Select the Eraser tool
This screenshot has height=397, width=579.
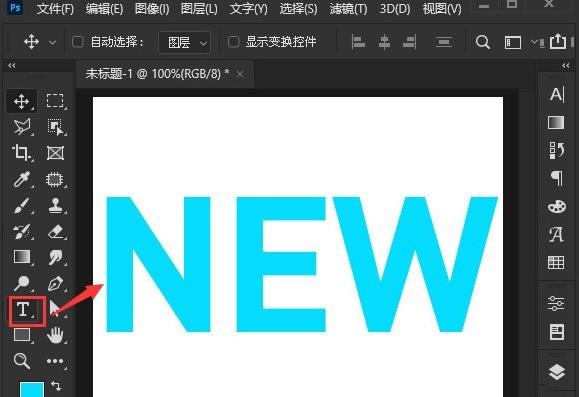[x=55, y=232]
